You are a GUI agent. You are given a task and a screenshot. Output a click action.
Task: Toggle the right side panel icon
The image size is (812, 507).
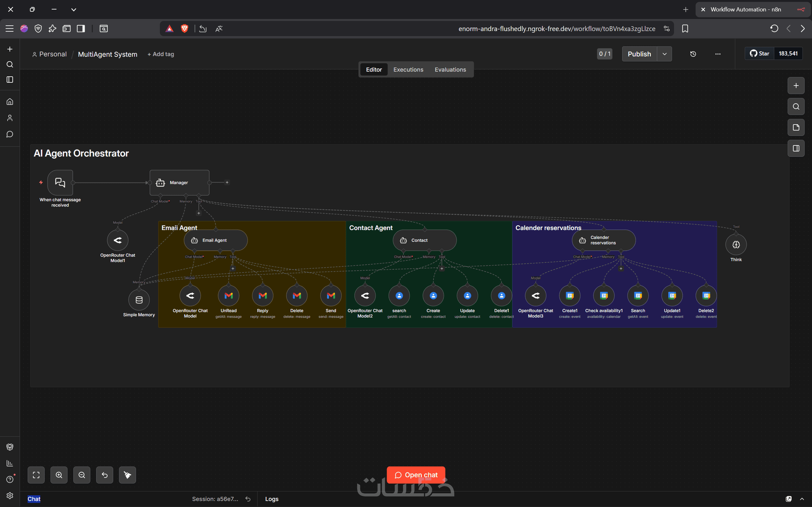796,148
